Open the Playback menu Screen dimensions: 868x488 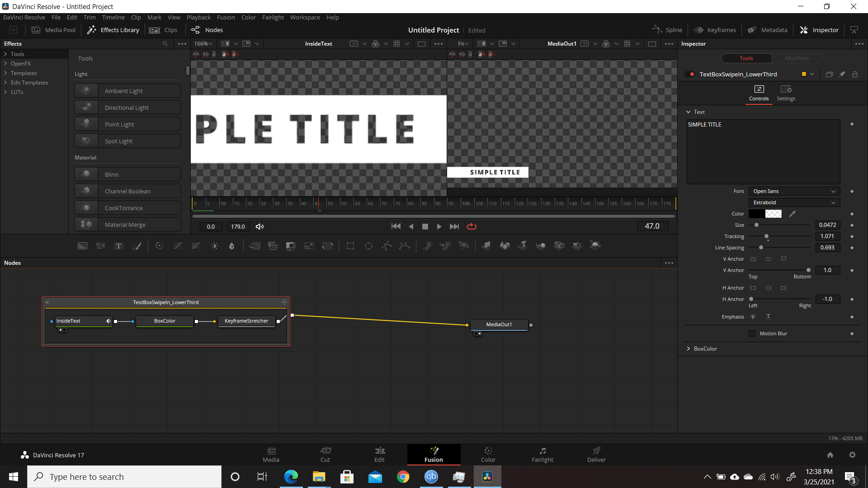pos(198,17)
